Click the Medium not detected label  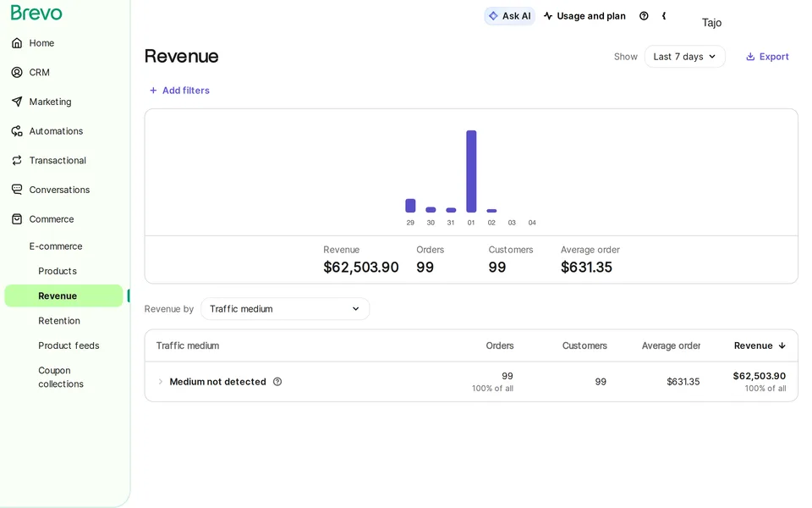coord(218,382)
